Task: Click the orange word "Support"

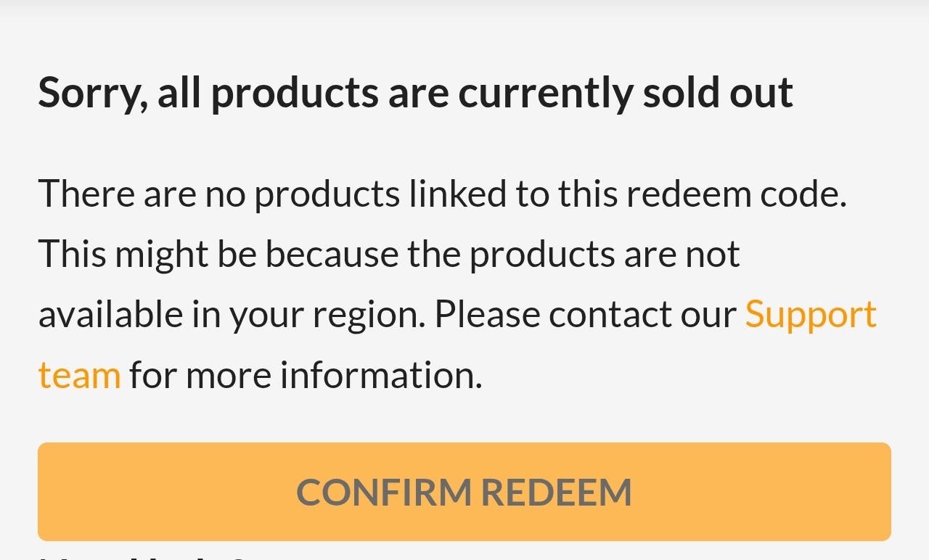Action: (811, 314)
